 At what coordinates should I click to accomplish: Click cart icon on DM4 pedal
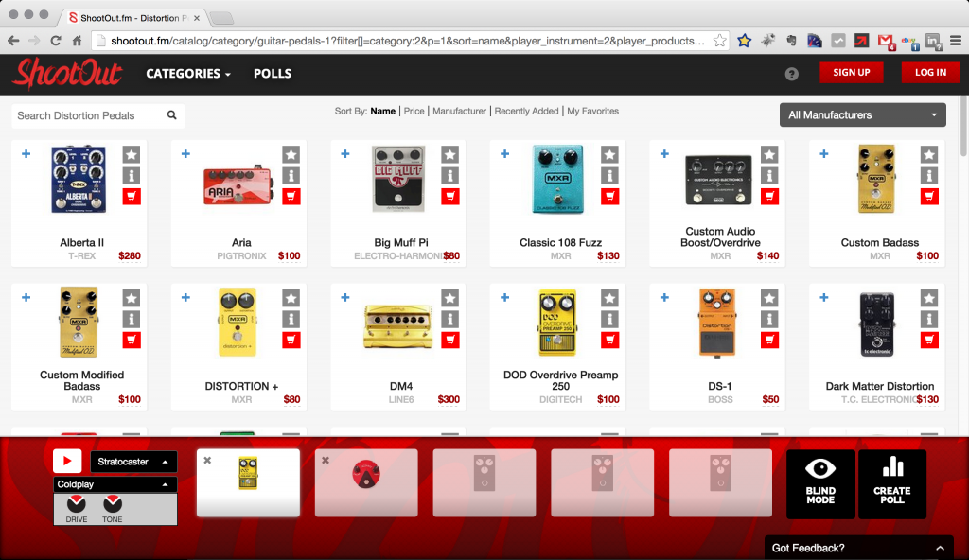tap(449, 340)
